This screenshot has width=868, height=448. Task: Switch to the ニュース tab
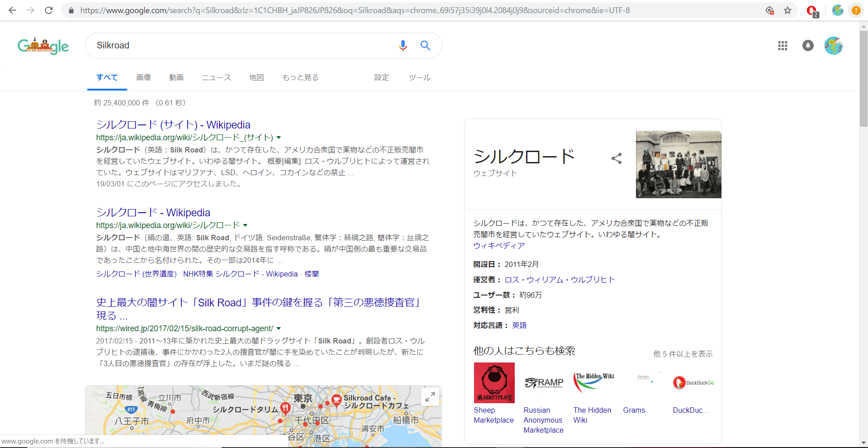click(217, 77)
